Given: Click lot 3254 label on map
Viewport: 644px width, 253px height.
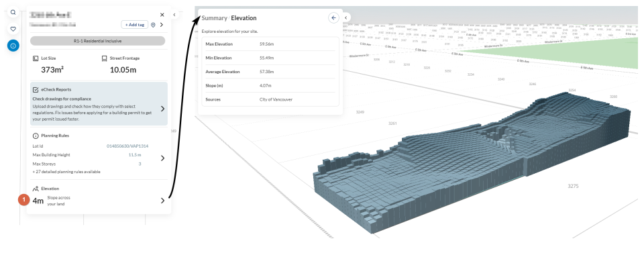Looking at the screenshot, I should [x=572, y=90].
